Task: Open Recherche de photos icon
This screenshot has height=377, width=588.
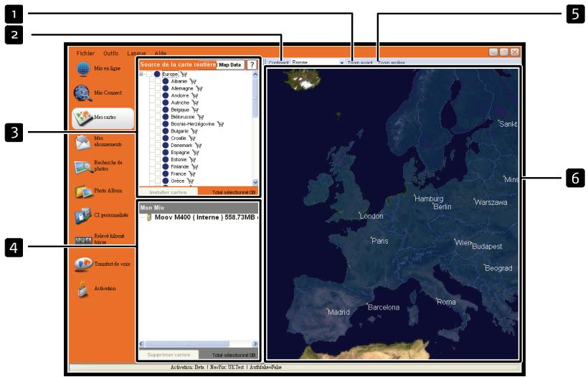Action: [83, 166]
